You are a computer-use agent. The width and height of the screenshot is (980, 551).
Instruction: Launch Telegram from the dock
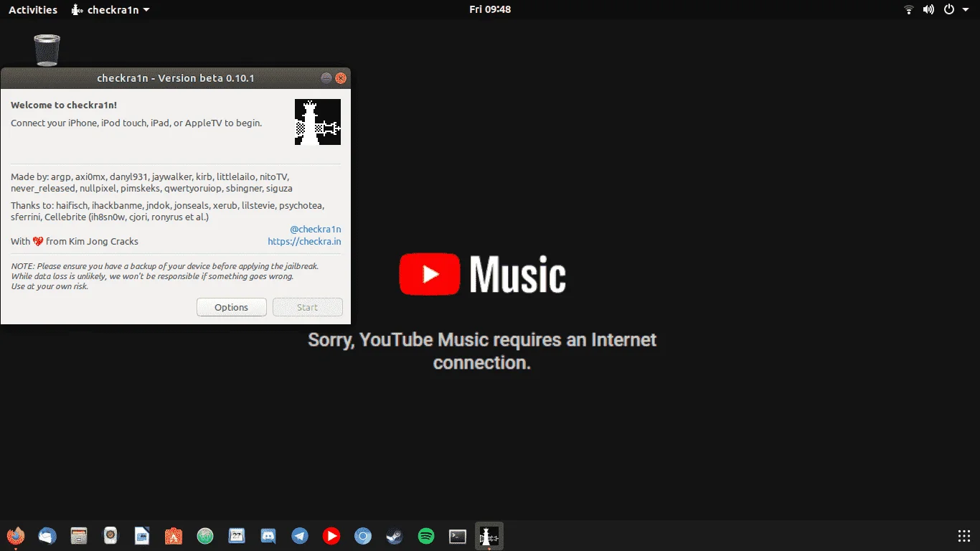(300, 536)
